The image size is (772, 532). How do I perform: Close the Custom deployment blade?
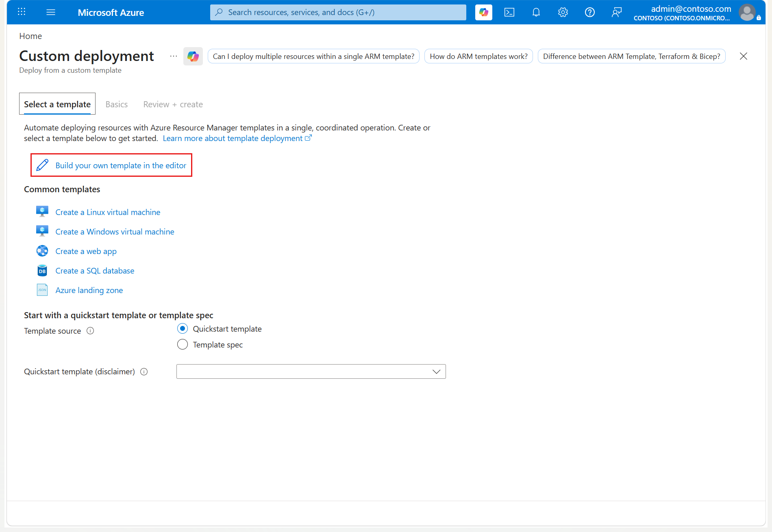pos(744,56)
